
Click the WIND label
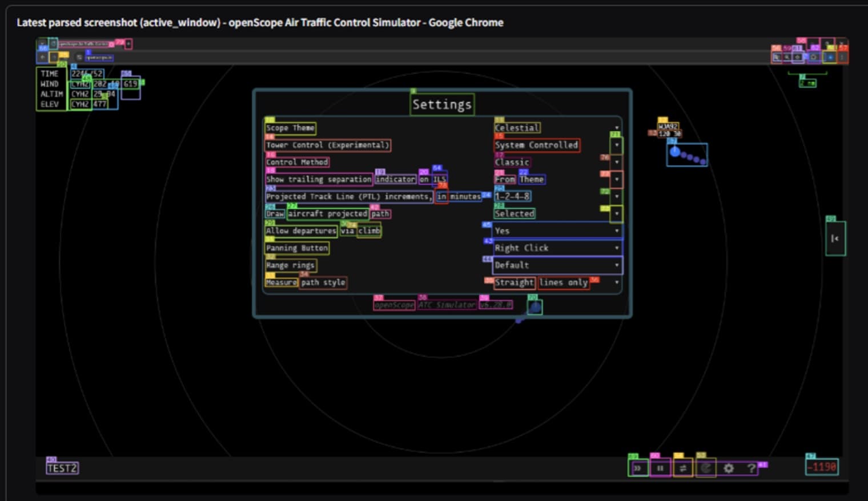pyautogui.click(x=49, y=84)
